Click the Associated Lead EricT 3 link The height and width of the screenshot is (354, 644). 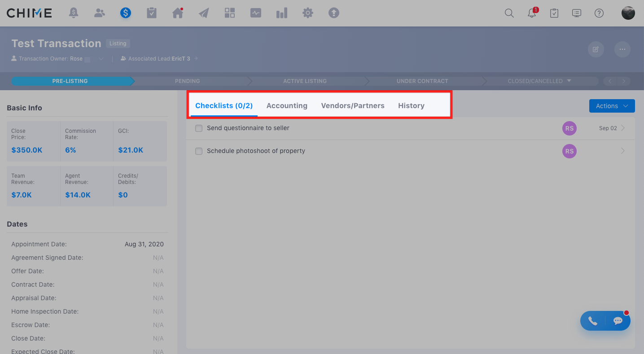coord(181,59)
